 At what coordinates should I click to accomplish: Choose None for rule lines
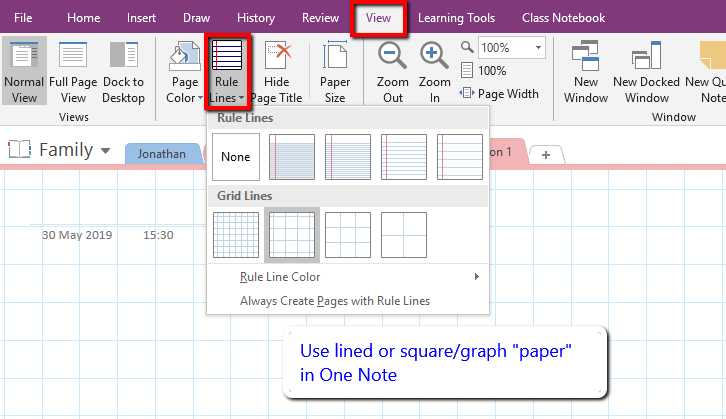236,157
